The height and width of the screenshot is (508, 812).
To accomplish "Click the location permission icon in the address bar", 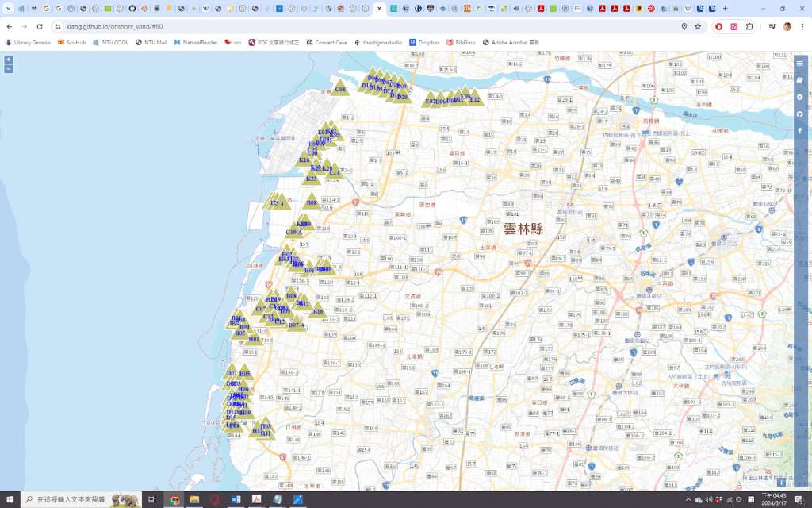I will point(684,26).
